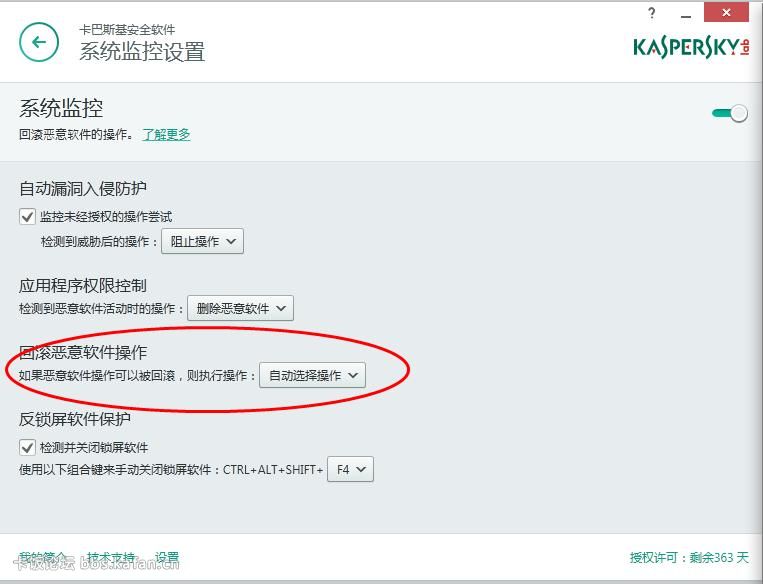Expand the 阻止操作 dropdown
The image size is (763, 584).
coord(202,241)
